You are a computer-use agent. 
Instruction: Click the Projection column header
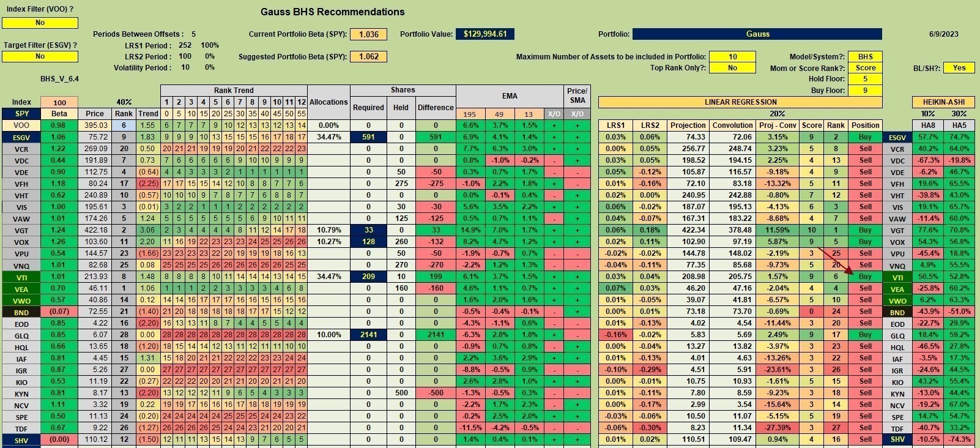pyautogui.click(x=688, y=125)
